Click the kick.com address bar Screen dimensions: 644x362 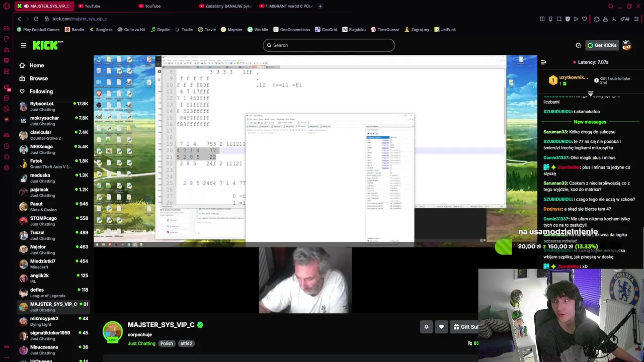coord(79,19)
